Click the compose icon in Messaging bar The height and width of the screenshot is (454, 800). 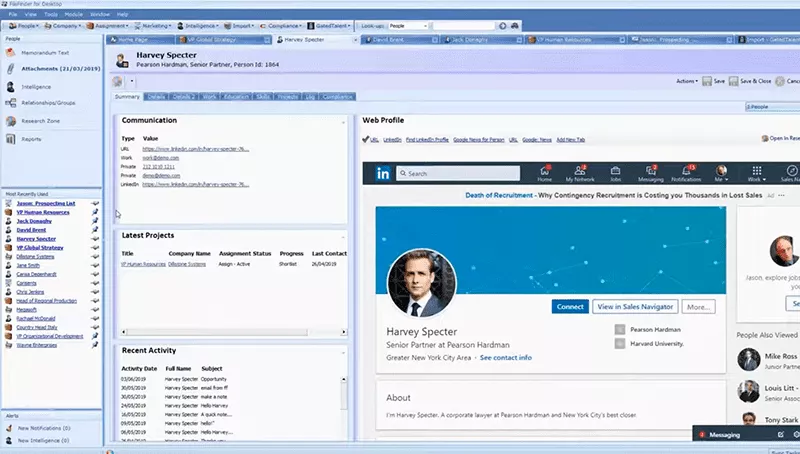[781, 435]
